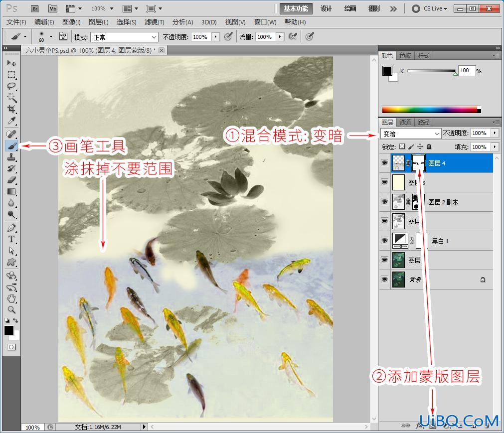Select the Hand tool
The width and height of the screenshot is (504, 433).
[11, 298]
